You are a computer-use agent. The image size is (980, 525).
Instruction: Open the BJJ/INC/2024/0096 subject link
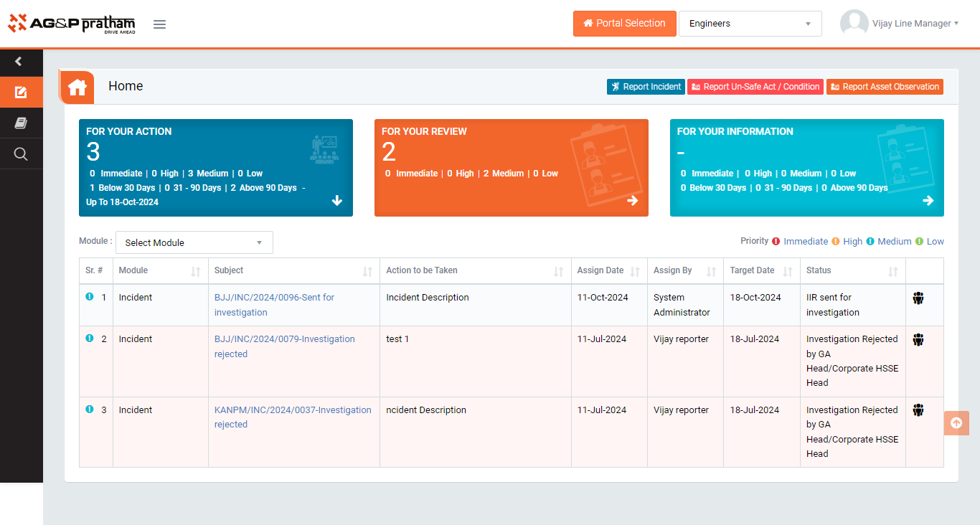pos(274,298)
